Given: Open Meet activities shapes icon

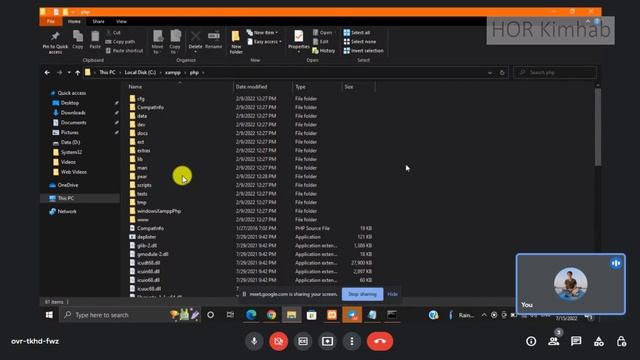Looking at the screenshot, I should tap(599, 341).
